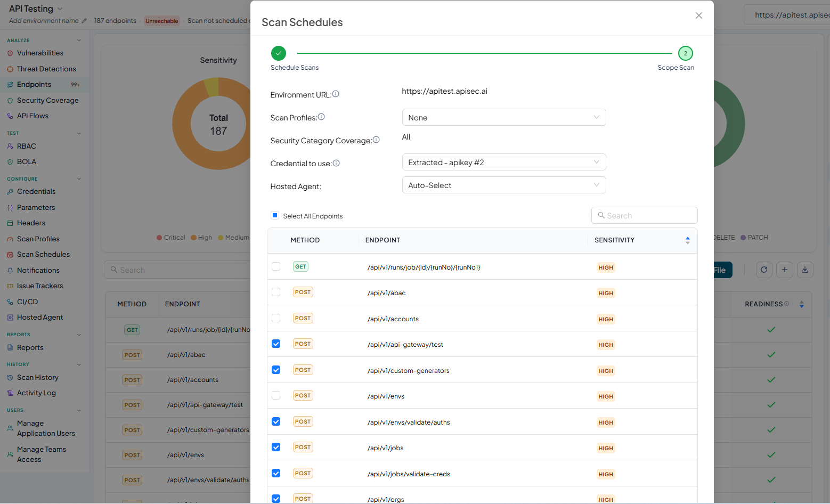Uncheck the /api/v1/jobs endpoint checkbox
This screenshot has height=504, width=830.
pos(276,447)
